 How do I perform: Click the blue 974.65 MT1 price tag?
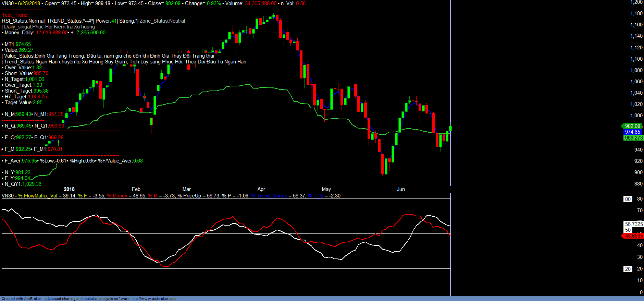tap(632, 132)
